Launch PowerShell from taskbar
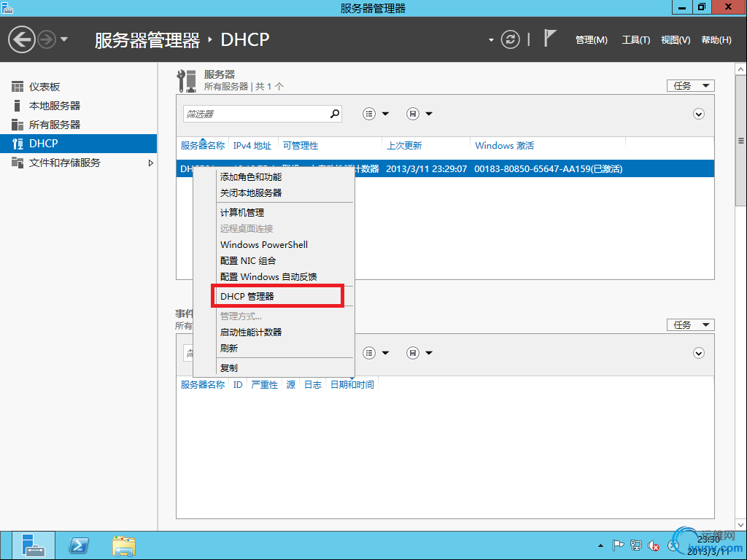This screenshot has width=747, height=560. click(x=79, y=545)
